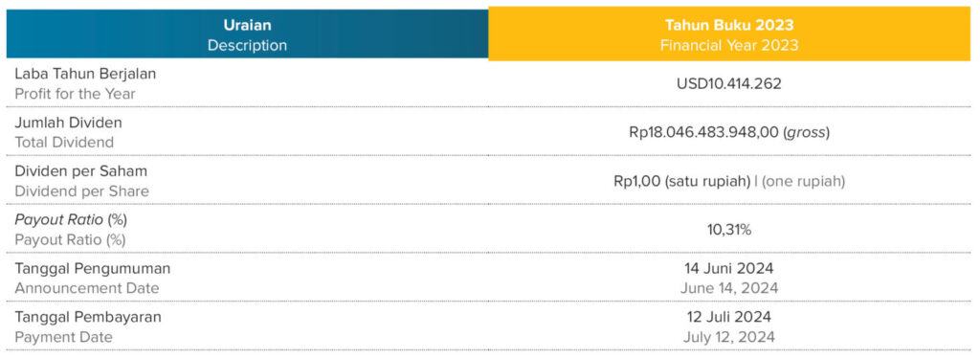The height and width of the screenshot is (359, 980).
Task: Select the Dividen per Saham label
Action: point(81,170)
